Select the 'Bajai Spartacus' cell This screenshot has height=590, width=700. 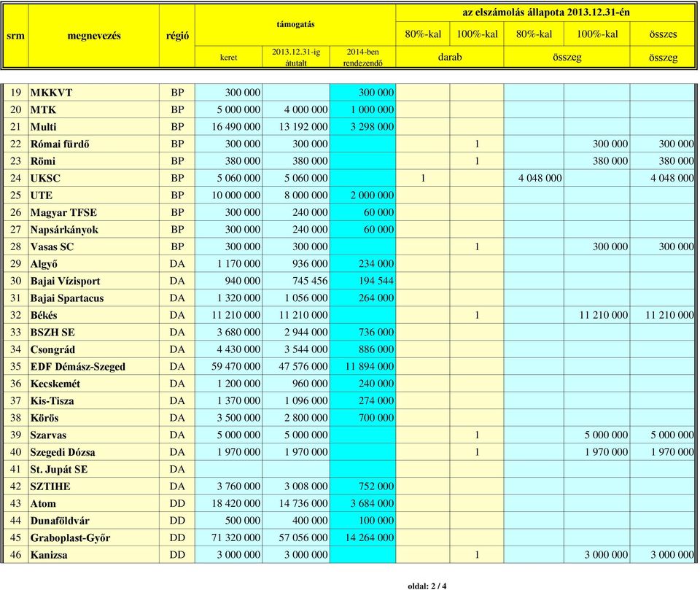point(94,298)
